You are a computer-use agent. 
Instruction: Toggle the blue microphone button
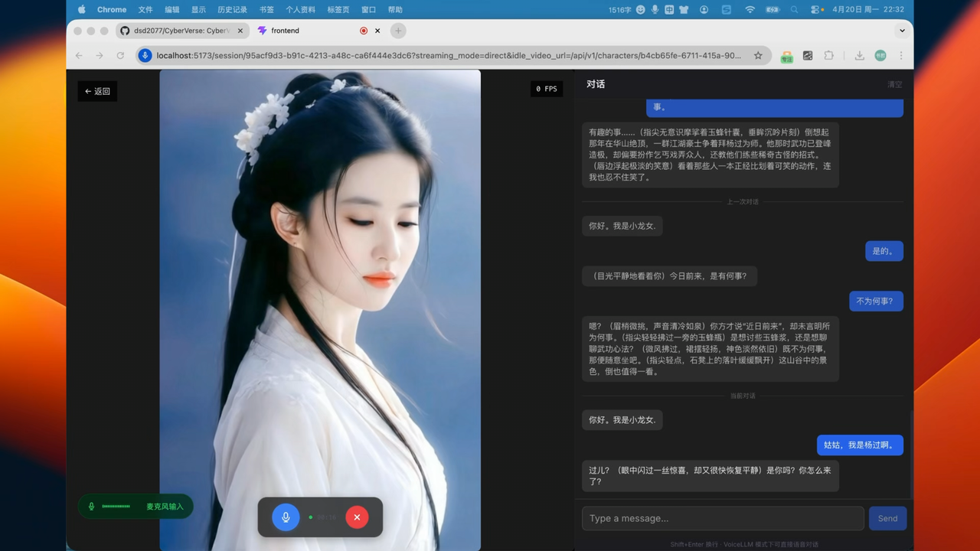[x=286, y=517]
